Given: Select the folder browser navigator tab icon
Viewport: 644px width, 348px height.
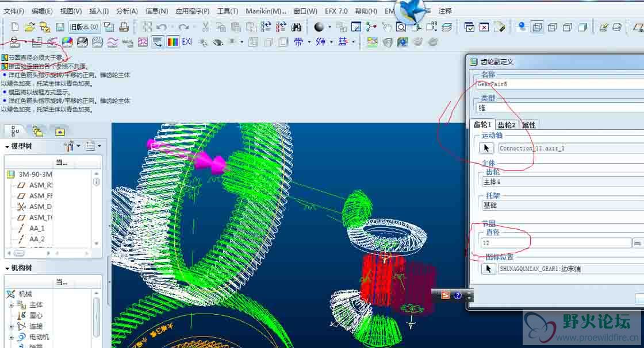Looking at the screenshot, I should 37,132.
